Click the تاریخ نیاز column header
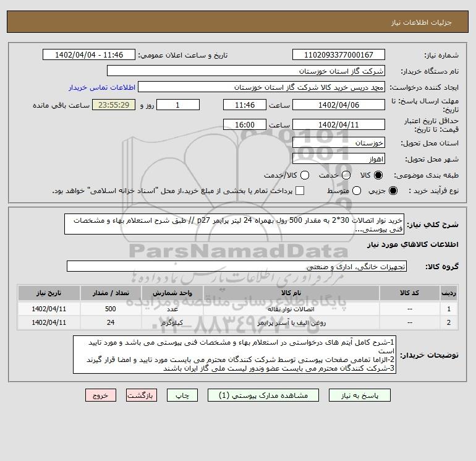The image size is (476, 461). click(x=49, y=293)
